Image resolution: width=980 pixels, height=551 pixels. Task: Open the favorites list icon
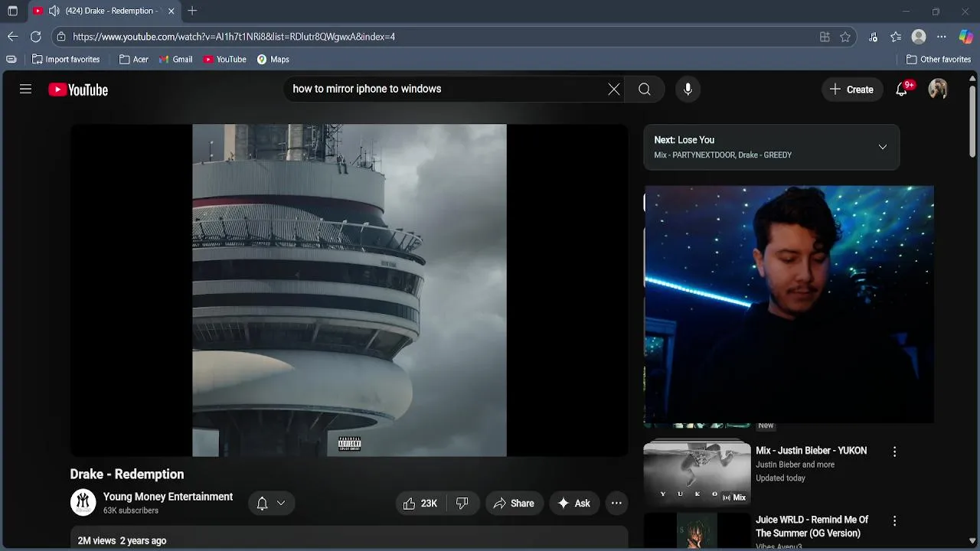click(896, 37)
